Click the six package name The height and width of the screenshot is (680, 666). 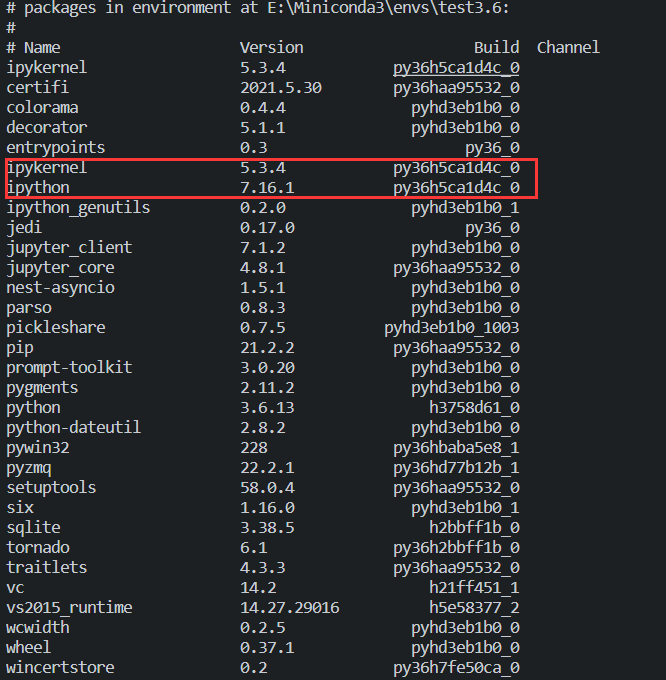point(20,507)
